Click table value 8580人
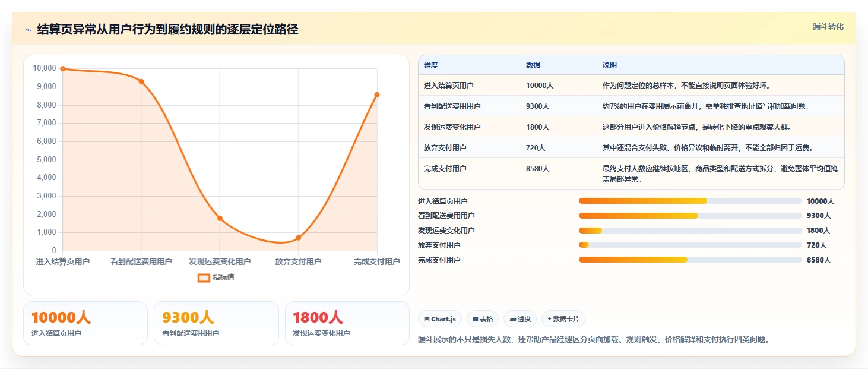868x369 pixels. coord(538,169)
